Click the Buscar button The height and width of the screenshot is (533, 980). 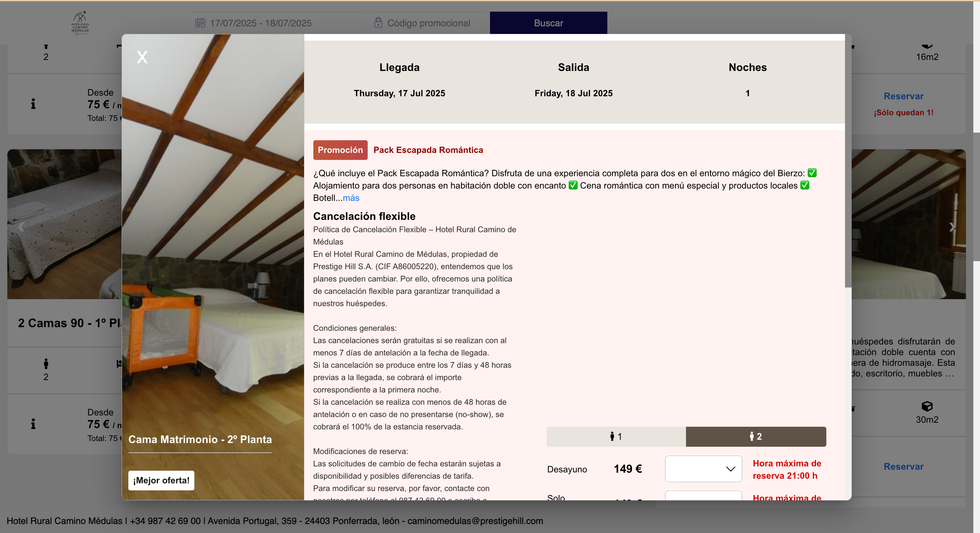point(548,23)
